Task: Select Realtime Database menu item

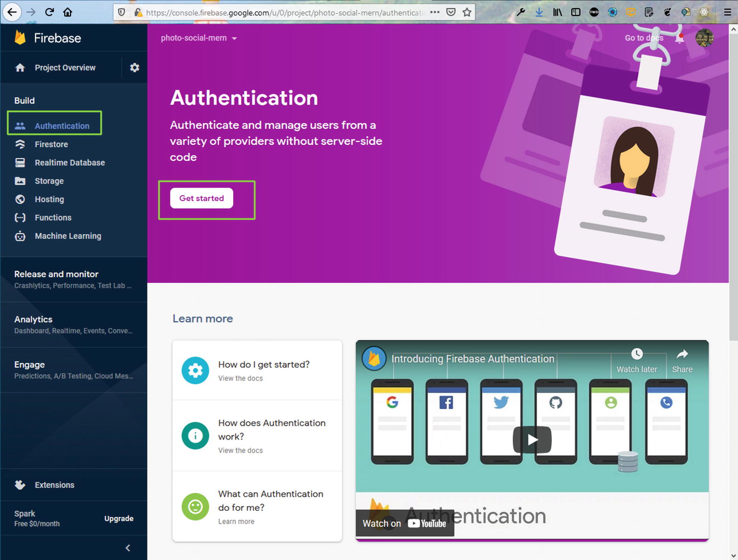Action: [x=69, y=162]
